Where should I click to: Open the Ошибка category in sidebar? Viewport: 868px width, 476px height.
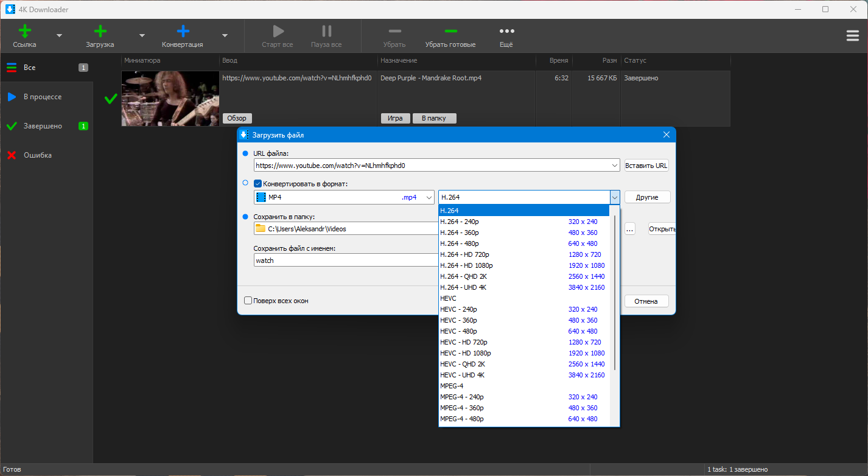click(37, 155)
